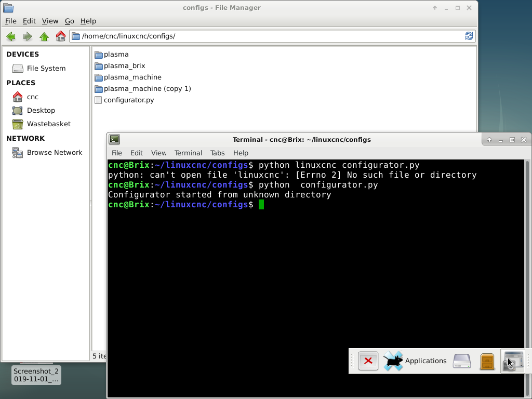The width and height of the screenshot is (532, 399).
Task: Click the folder icon in the location bar
Action: (76, 36)
